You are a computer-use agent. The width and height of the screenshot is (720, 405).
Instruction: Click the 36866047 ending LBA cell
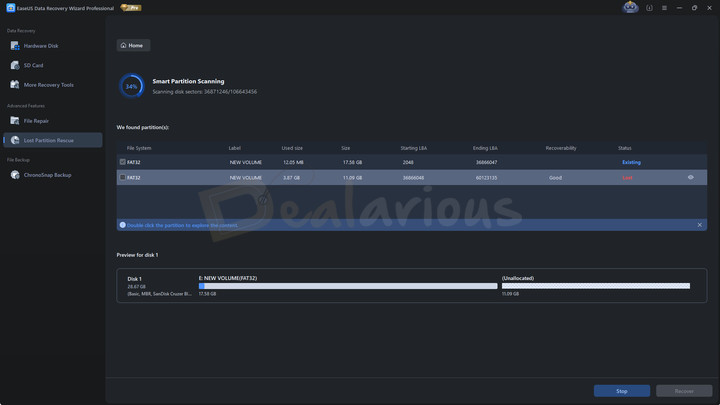coord(486,163)
